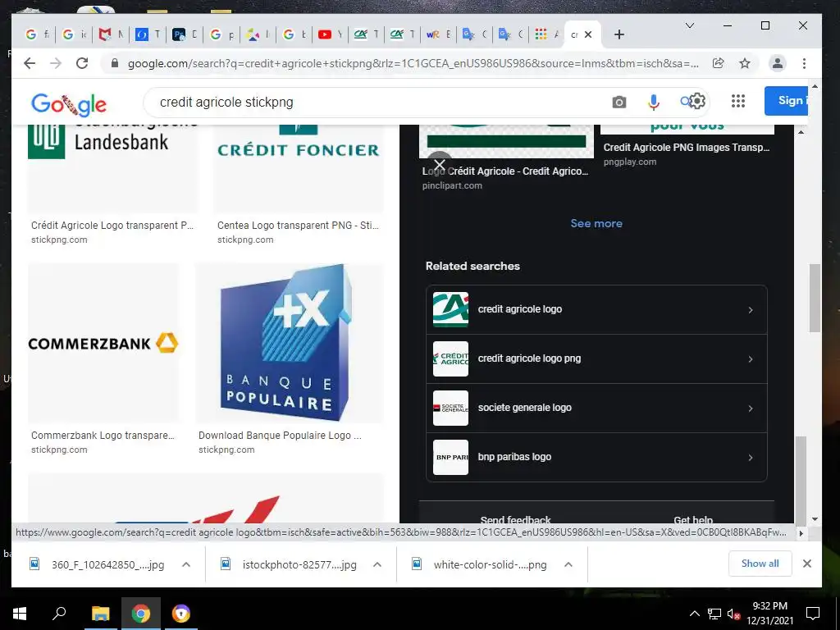Open Commerzbank logo image result
Image resolution: width=840 pixels, height=630 pixels.
(103, 343)
